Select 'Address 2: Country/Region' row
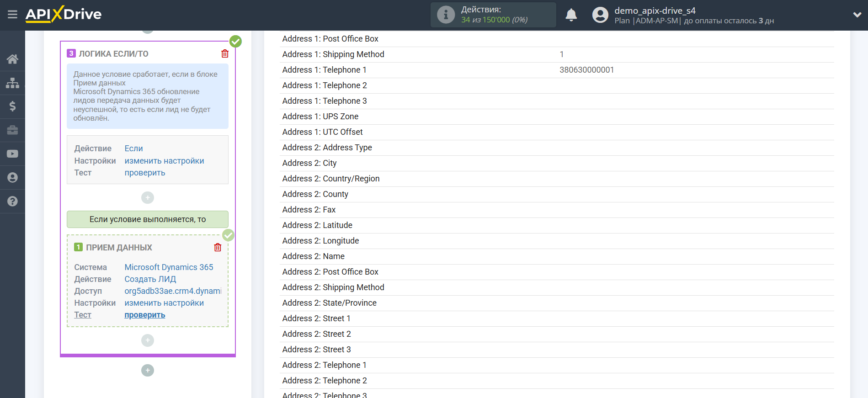This screenshot has height=398, width=868. click(557, 179)
